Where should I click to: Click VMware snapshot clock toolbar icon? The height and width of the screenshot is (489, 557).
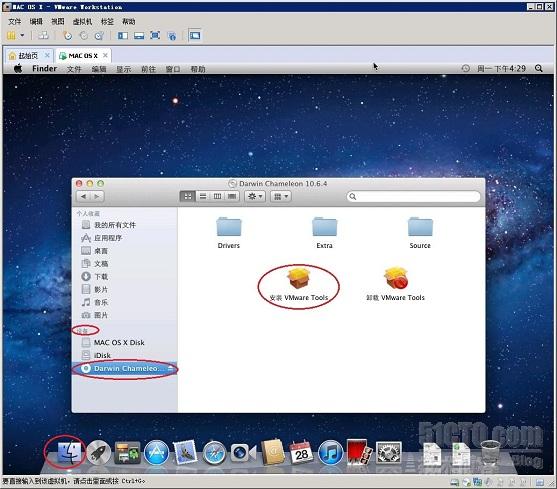click(67, 36)
